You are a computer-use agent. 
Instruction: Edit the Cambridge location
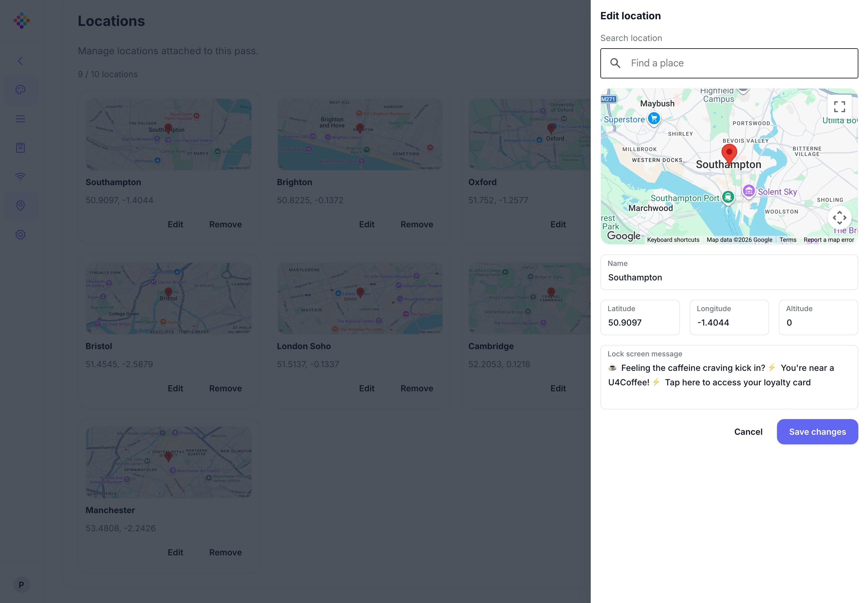tap(558, 388)
